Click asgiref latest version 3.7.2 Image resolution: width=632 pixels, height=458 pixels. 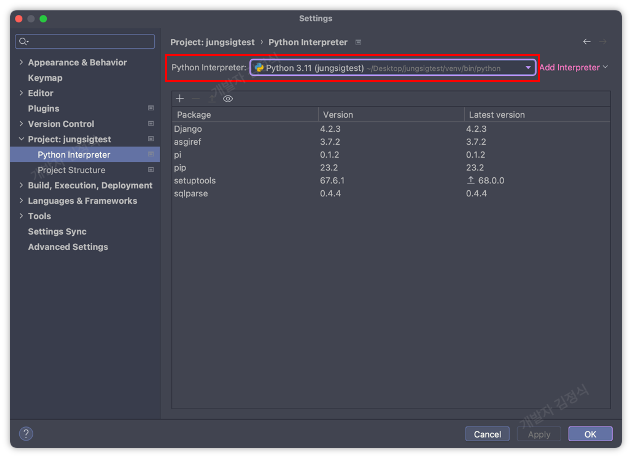coord(476,142)
